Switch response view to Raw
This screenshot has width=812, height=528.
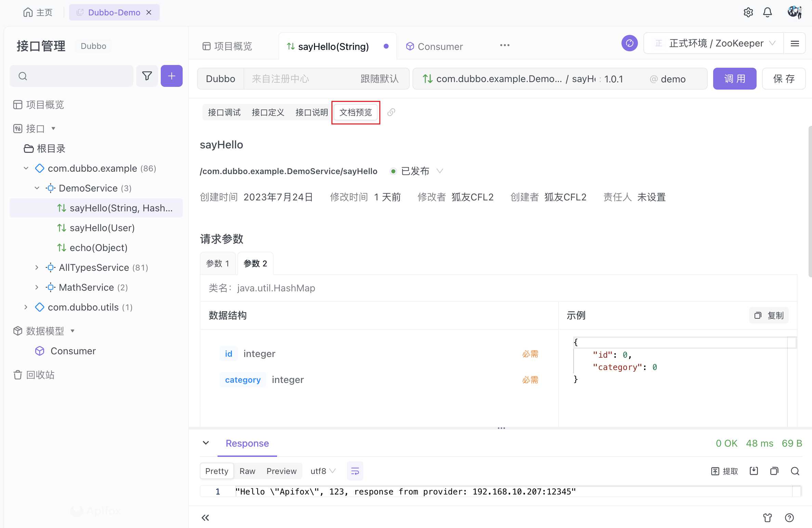click(x=247, y=471)
